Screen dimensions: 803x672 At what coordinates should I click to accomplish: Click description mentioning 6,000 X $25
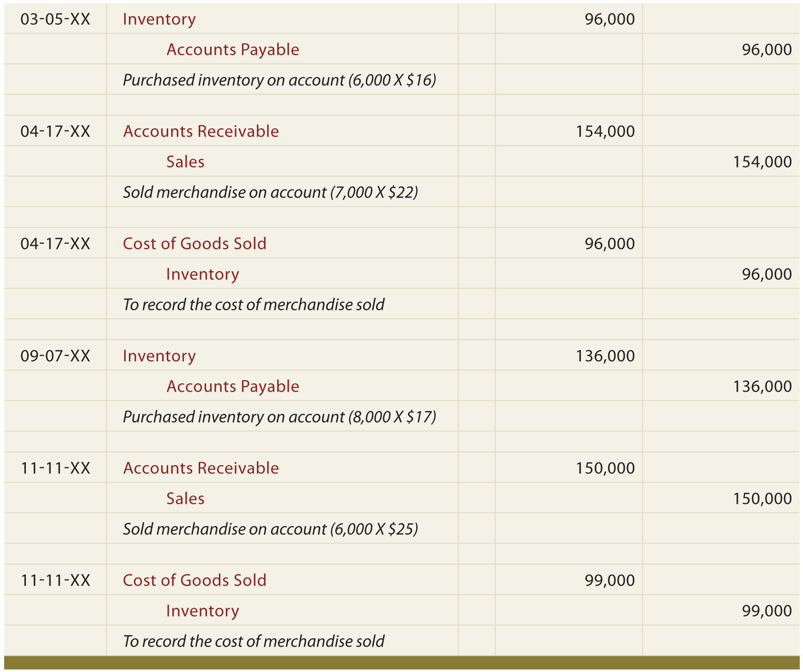coord(270,529)
